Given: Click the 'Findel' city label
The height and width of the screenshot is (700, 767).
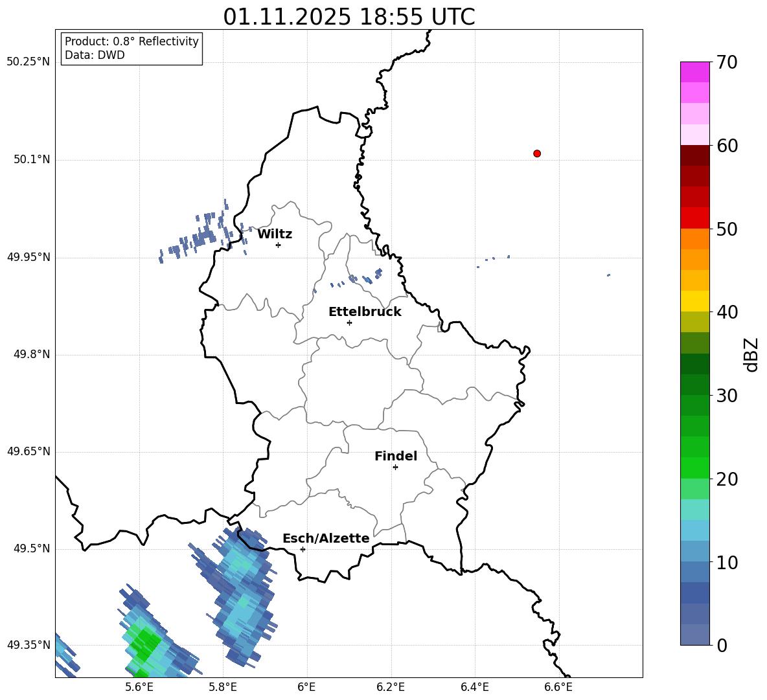Looking at the screenshot, I should tap(396, 456).
